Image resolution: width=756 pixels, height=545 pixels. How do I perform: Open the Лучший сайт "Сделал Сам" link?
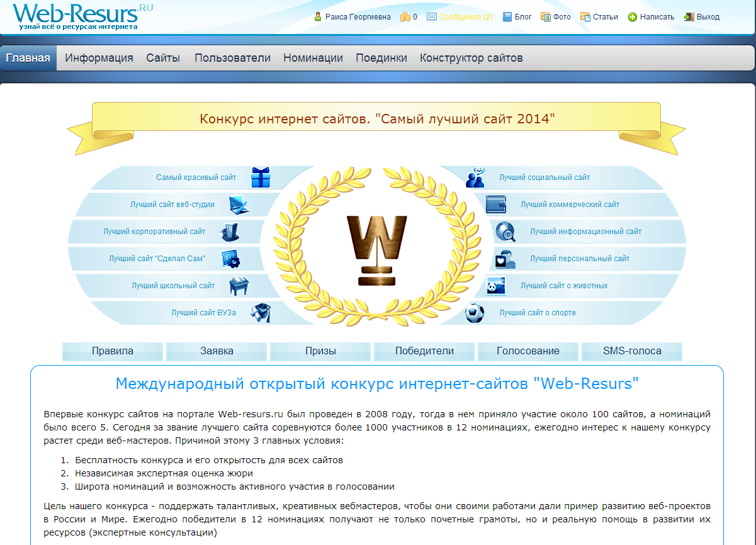coord(157,259)
